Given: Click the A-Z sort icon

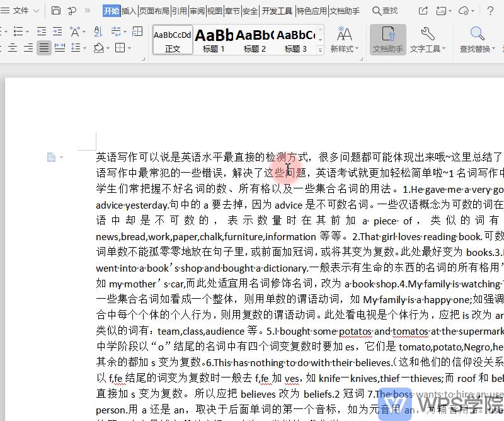Looking at the screenshot, I should (x=98, y=30).
